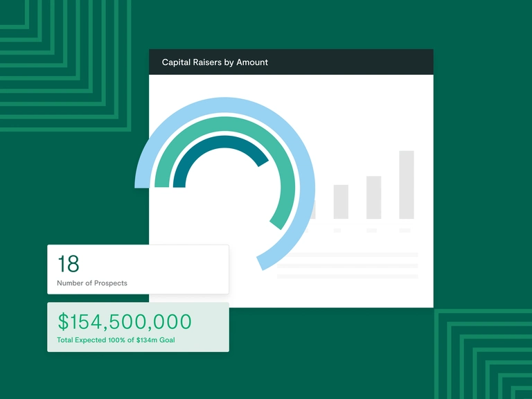532x399 pixels.
Task: Click the tallest gray bar in chart
Action: click(x=407, y=184)
